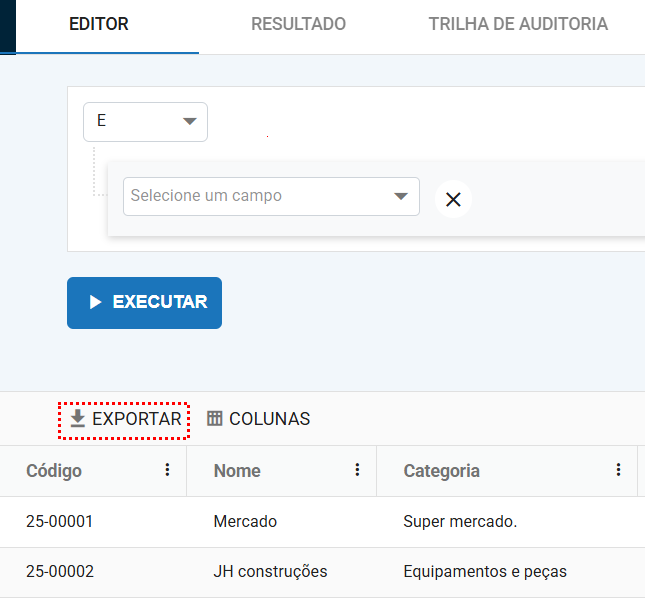Run the query with EXECUTAR
The width and height of the screenshot is (645, 598).
[x=144, y=302]
